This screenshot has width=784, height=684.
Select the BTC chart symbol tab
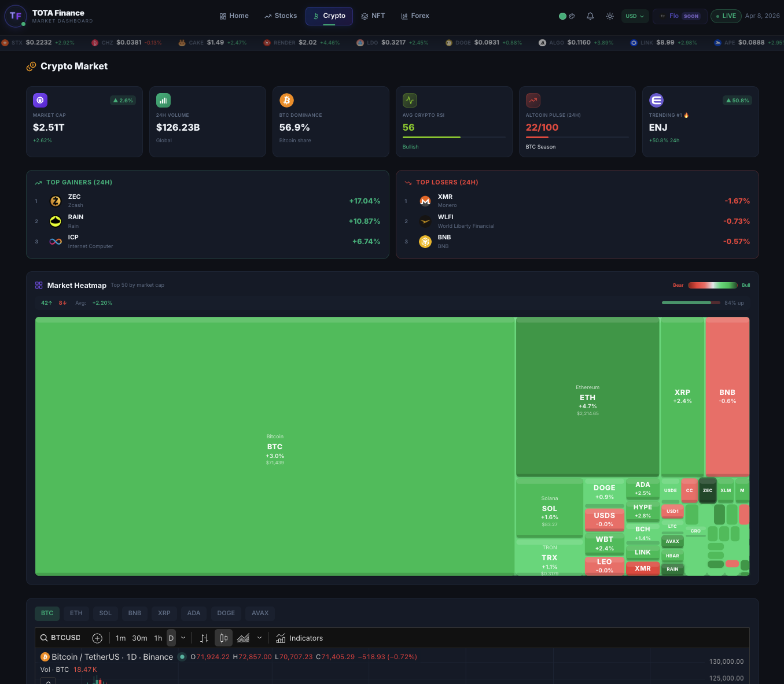(x=47, y=613)
